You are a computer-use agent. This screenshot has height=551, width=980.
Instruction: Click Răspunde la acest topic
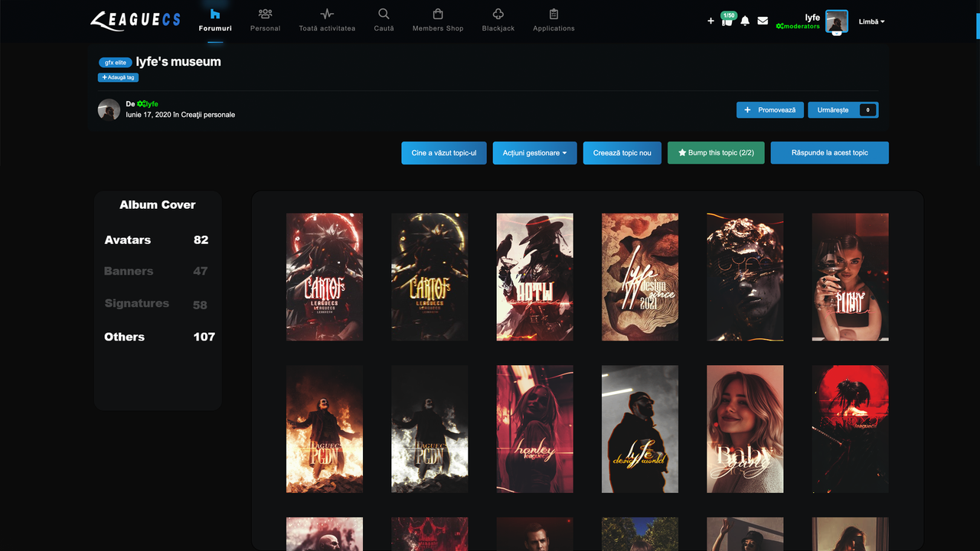[830, 153]
